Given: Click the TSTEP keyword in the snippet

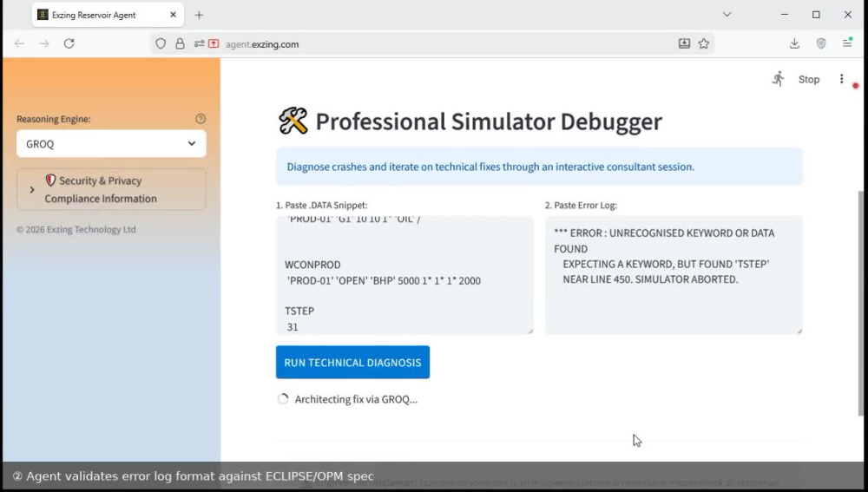Looking at the screenshot, I should coord(299,311).
